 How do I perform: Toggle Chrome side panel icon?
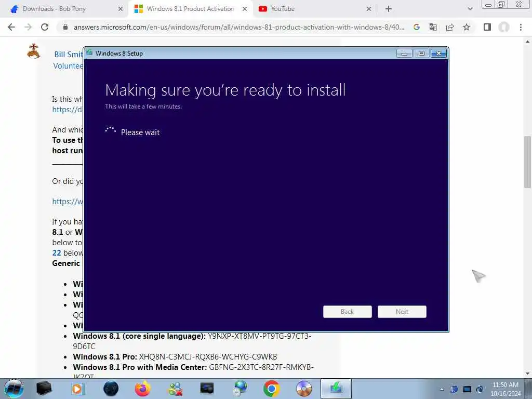pyautogui.click(x=487, y=27)
